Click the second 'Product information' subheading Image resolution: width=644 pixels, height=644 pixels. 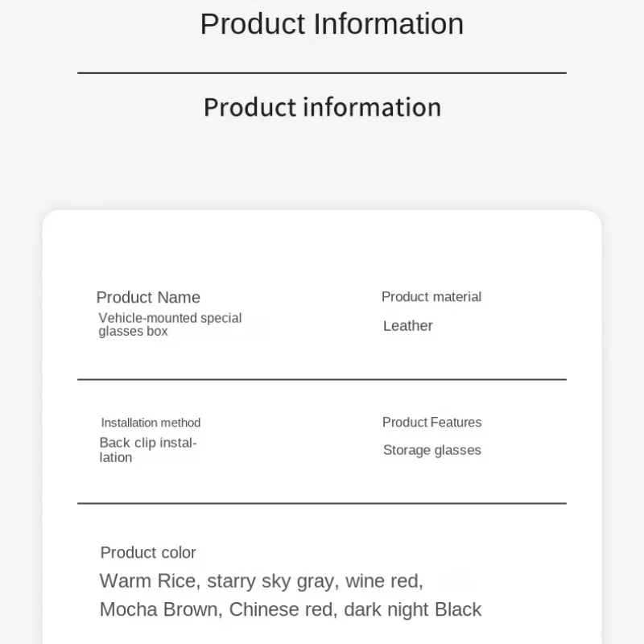point(323,108)
